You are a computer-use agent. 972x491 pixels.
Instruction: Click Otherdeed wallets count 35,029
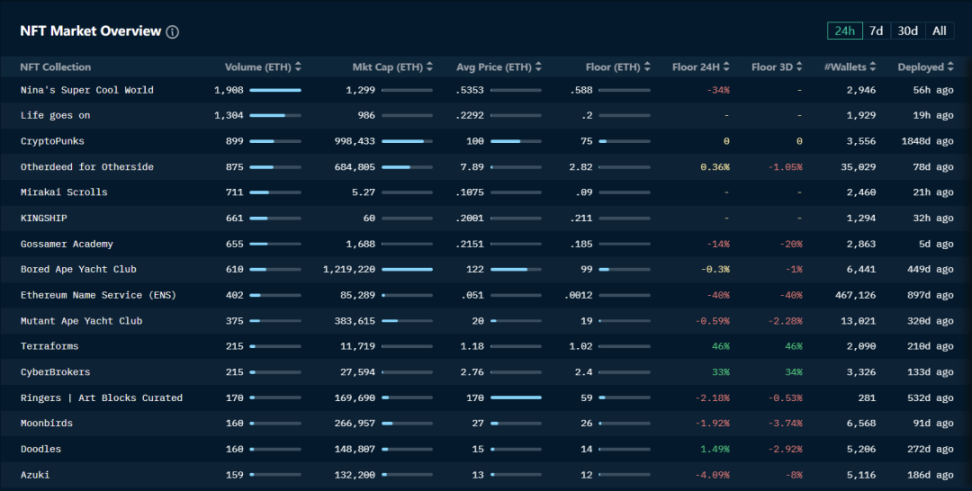point(859,167)
